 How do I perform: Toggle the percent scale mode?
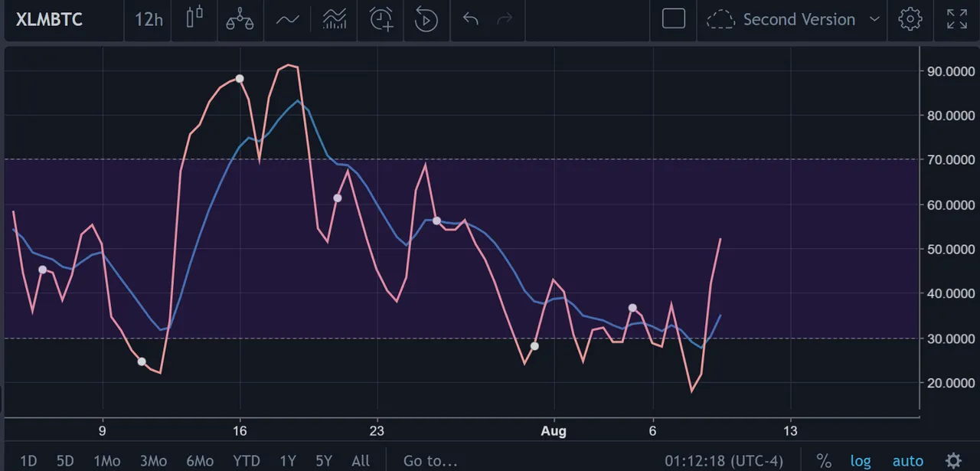(824, 461)
